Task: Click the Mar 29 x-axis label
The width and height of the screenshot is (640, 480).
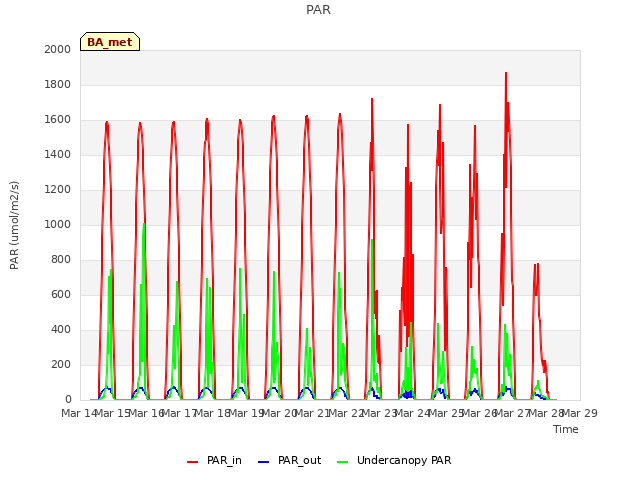Action: click(580, 413)
